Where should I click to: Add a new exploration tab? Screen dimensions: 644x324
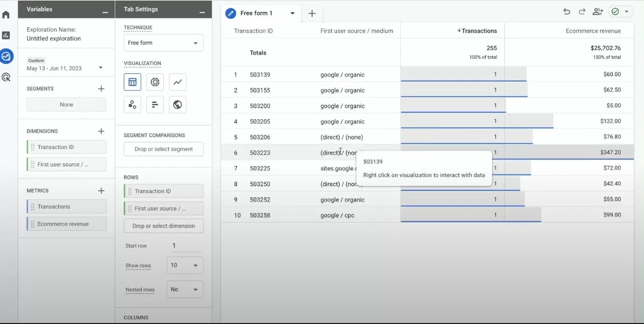coord(312,13)
